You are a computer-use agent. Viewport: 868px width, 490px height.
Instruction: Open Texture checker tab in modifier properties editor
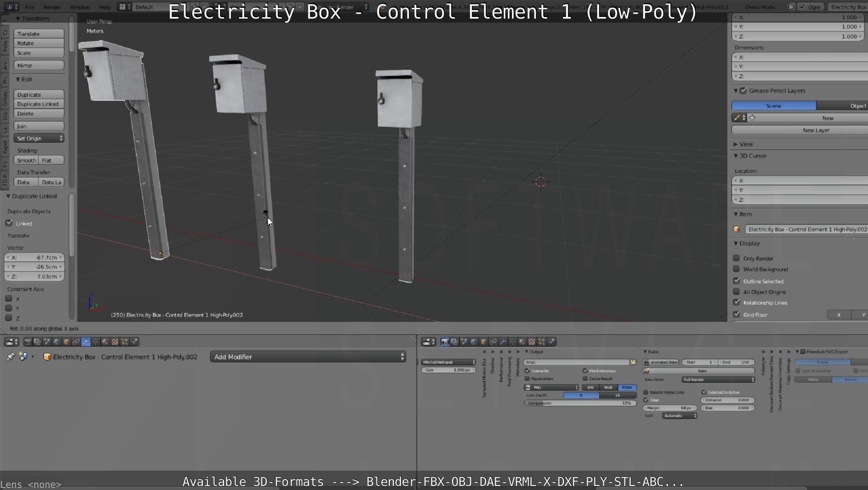point(115,342)
